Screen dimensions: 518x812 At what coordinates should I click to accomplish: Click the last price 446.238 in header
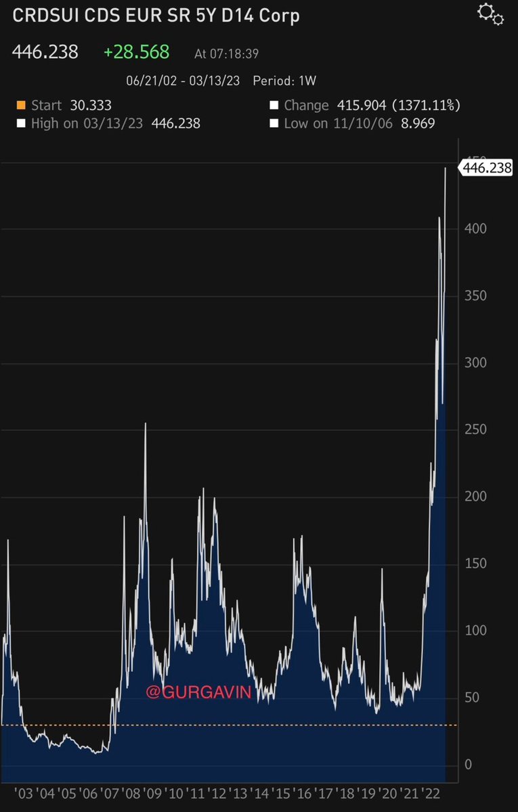(47, 52)
